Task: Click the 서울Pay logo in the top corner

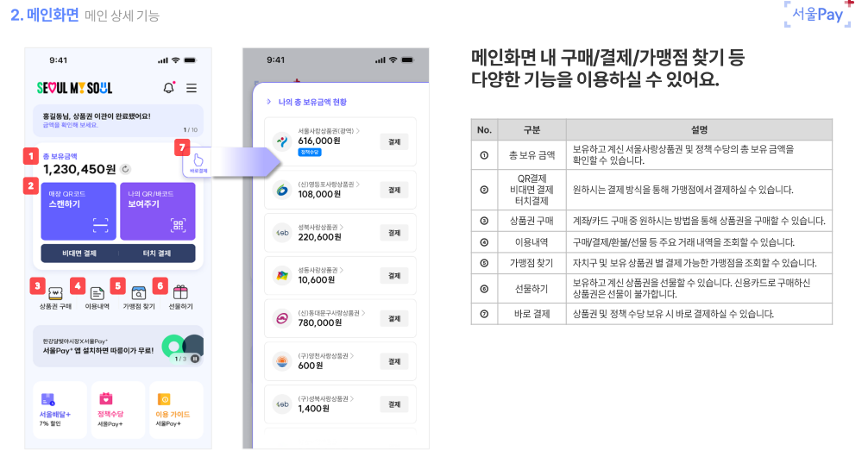Action: point(818,14)
